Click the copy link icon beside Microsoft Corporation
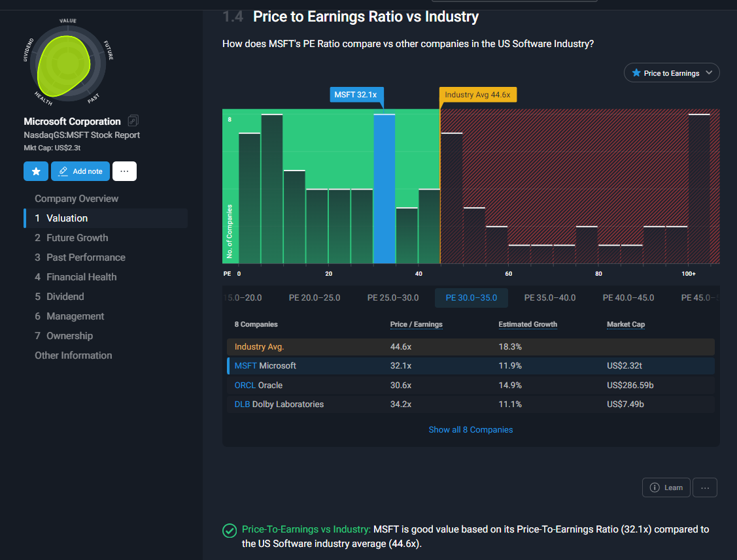The width and height of the screenshot is (737, 560). 133,121
